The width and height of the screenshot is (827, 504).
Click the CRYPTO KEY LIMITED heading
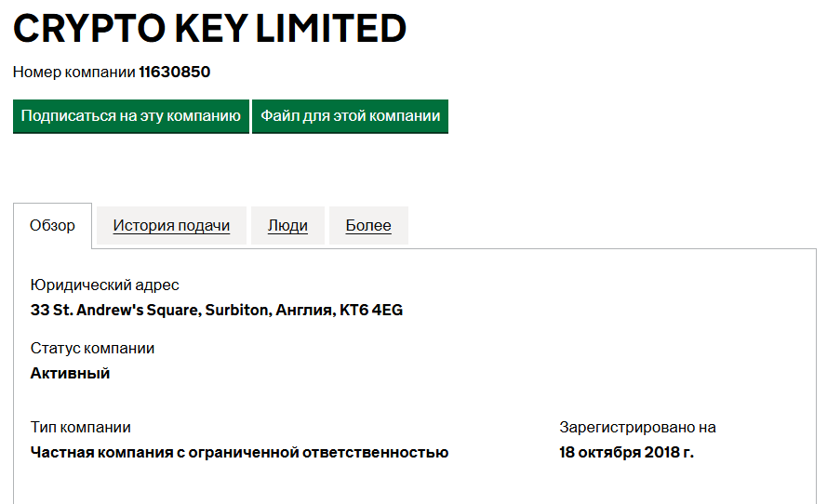click(209, 29)
